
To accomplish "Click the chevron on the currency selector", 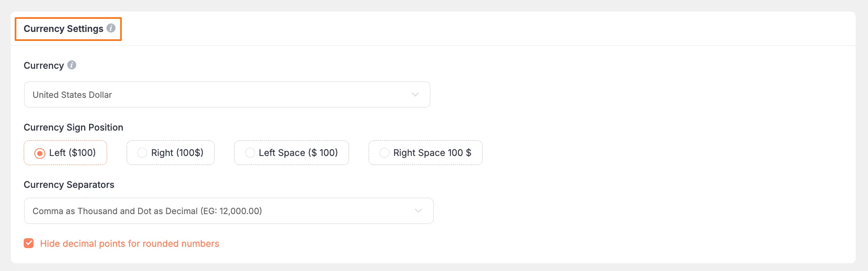I will tap(416, 95).
